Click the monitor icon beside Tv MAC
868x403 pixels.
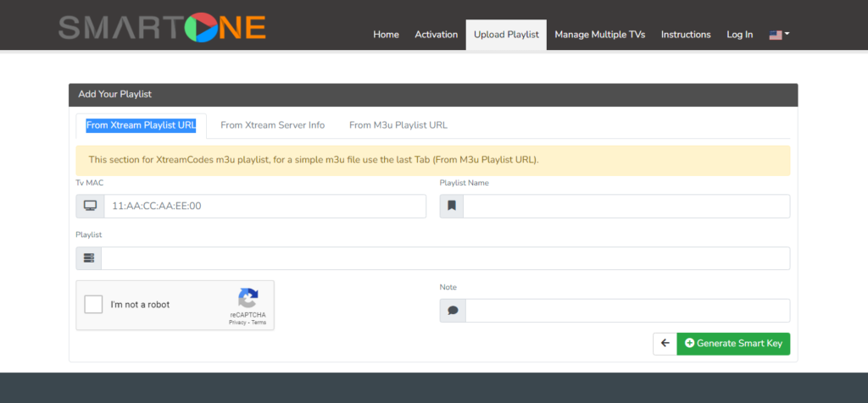coord(90,206)
